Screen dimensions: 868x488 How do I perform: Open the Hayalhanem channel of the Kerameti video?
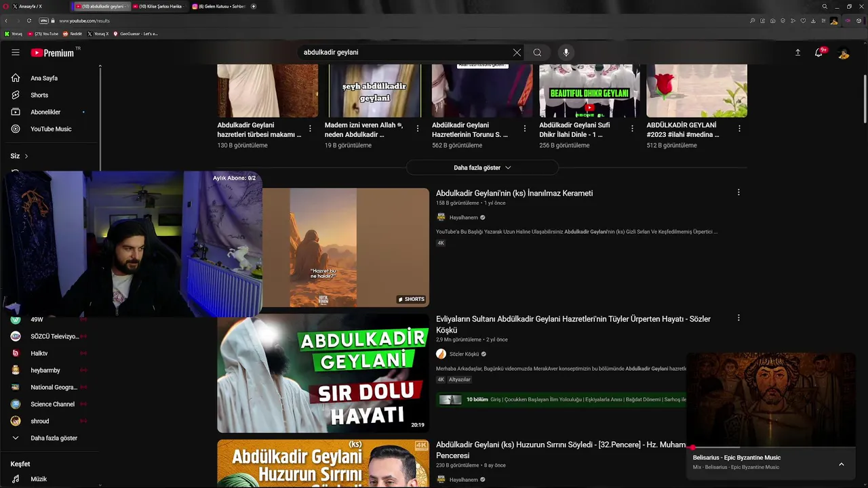point(463,218)
